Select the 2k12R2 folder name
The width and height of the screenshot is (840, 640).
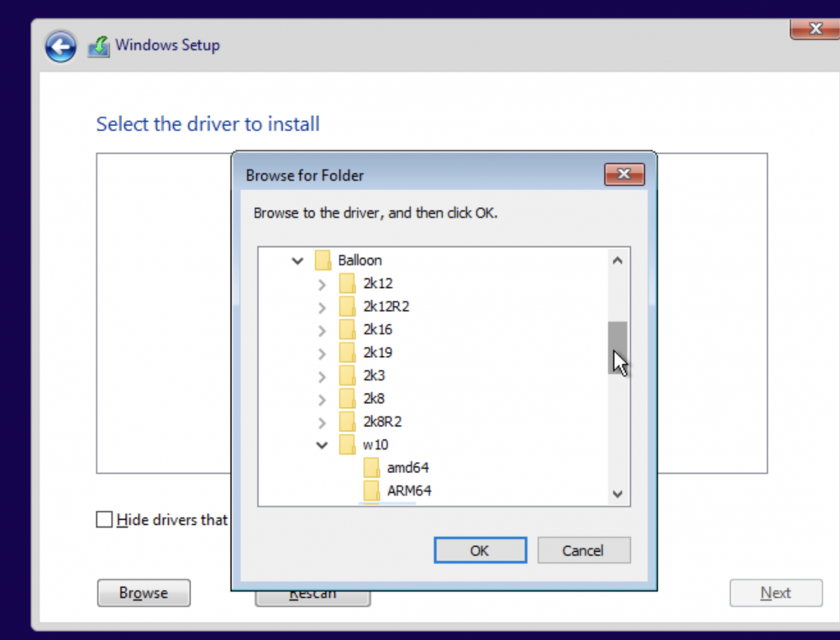pos(386,307)
